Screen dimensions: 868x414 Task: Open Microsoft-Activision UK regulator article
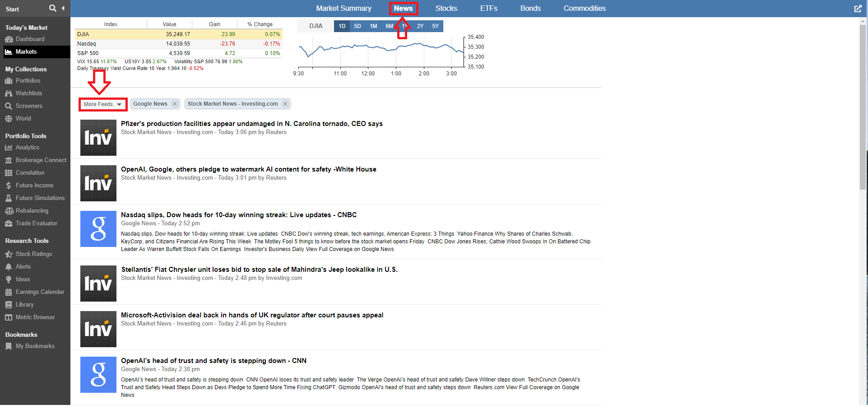252,315
